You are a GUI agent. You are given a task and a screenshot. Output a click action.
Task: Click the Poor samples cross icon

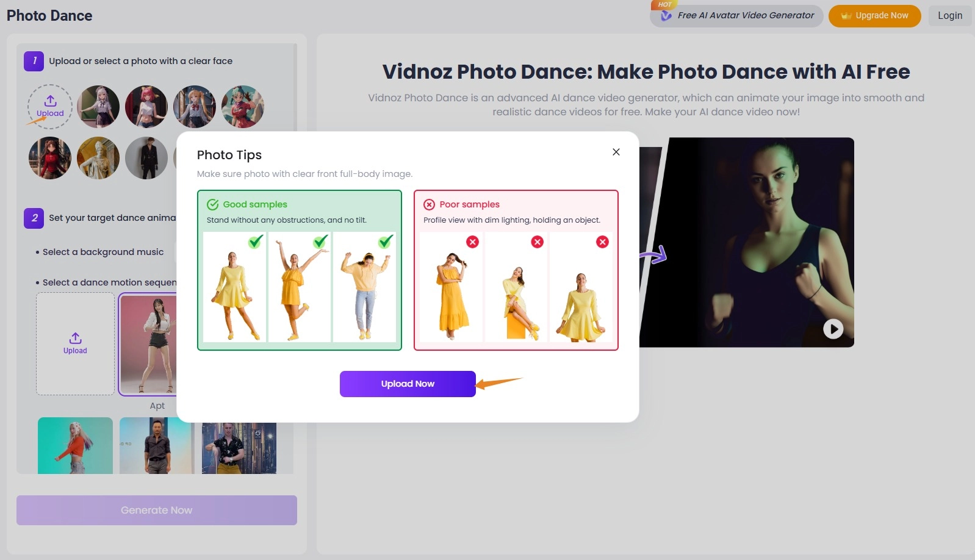(430, 204)
